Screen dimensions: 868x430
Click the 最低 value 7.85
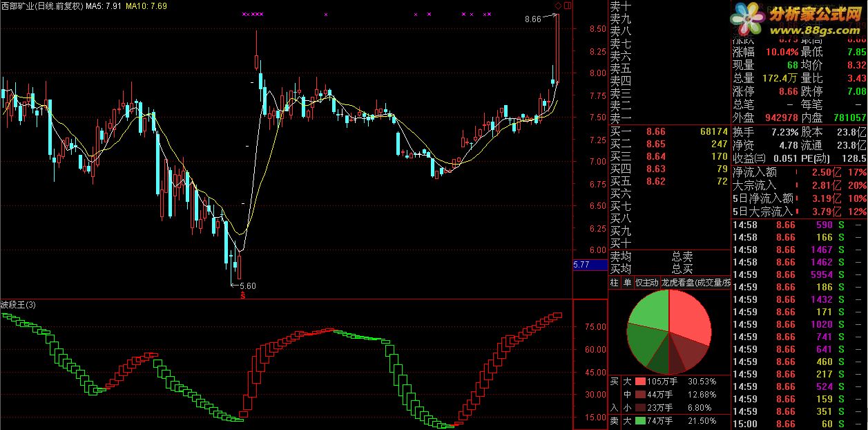[856, 51]
